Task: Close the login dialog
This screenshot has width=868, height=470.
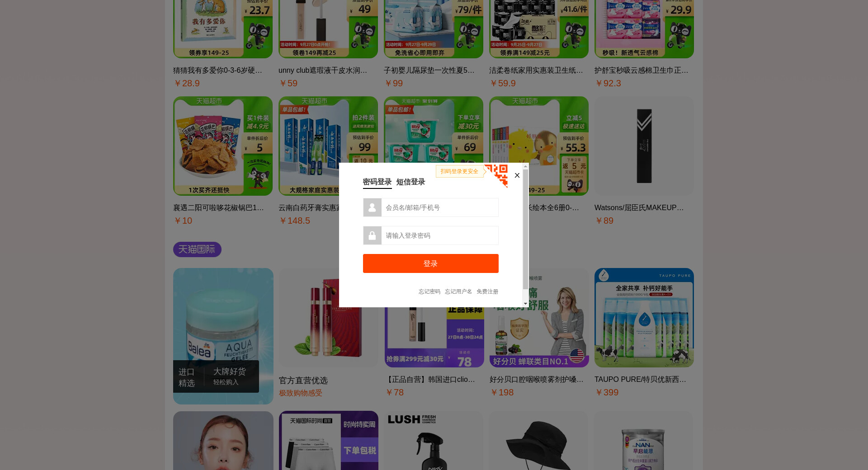Action: (x=517, y=175)
